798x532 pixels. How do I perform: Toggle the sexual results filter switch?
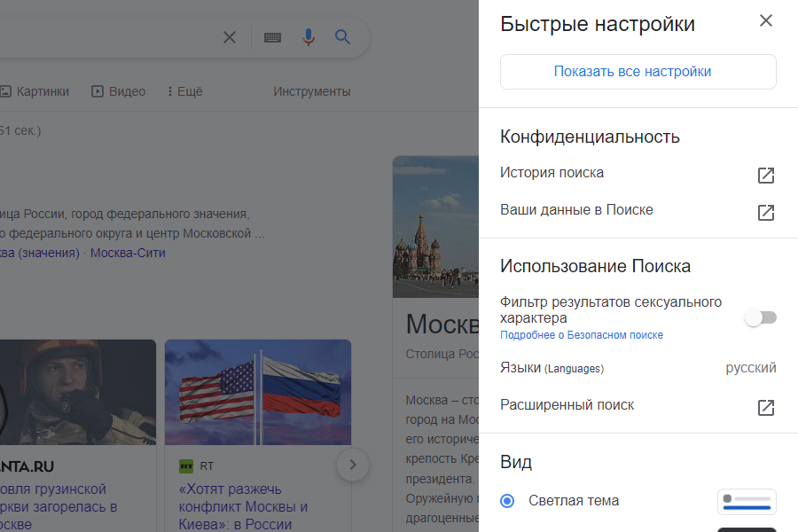tap(760, 317)
